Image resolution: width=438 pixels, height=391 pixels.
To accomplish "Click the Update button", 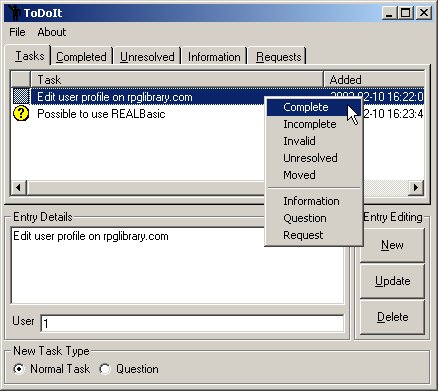I will point(392,281).
